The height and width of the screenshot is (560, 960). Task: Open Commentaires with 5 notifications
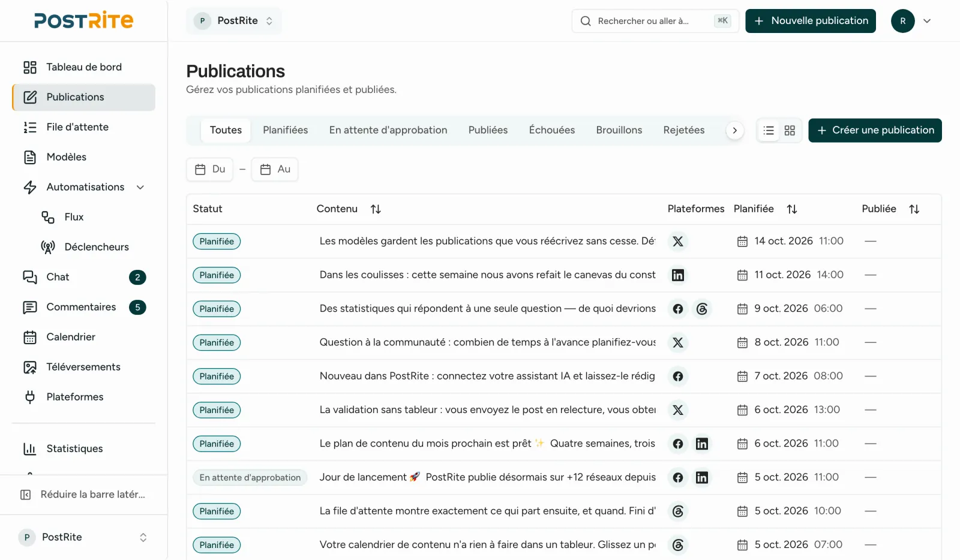click(83, 307)
